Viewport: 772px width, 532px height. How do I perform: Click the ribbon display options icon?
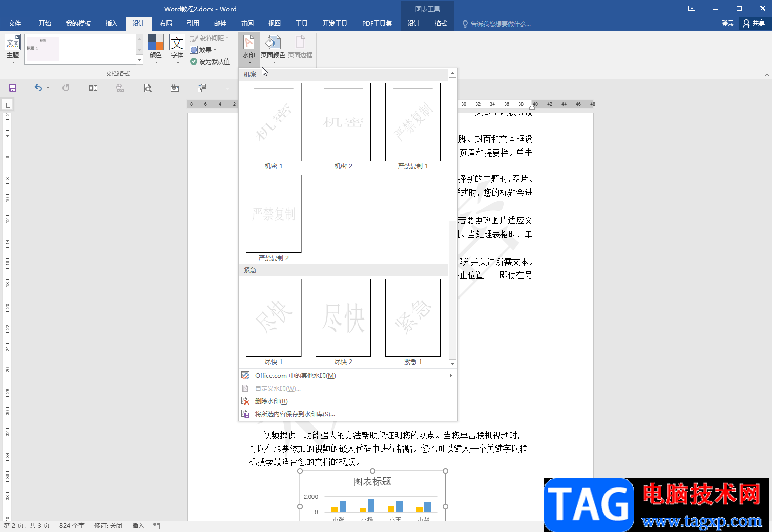pos(692,8)
